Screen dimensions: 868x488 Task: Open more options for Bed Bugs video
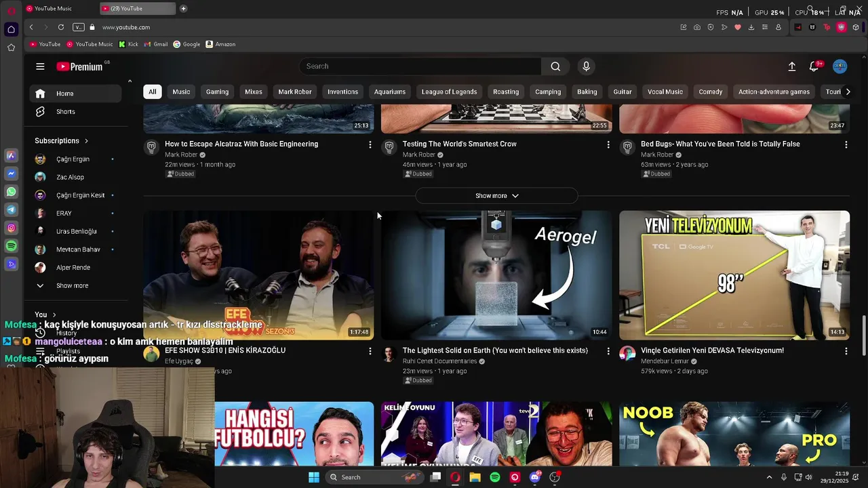pos(846,144)
